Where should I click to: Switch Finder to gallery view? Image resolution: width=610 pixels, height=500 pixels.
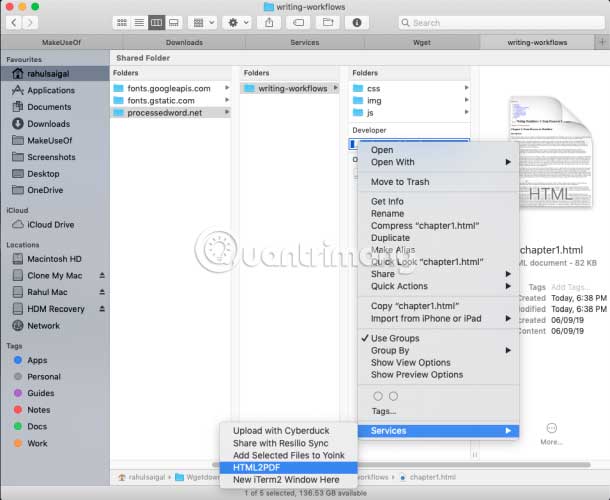tap(174, 23)
